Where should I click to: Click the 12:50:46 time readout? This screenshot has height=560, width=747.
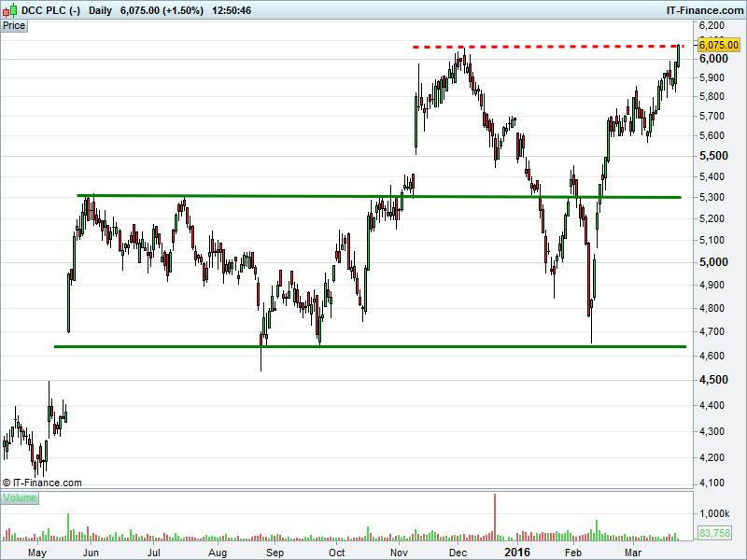point(231,10)
